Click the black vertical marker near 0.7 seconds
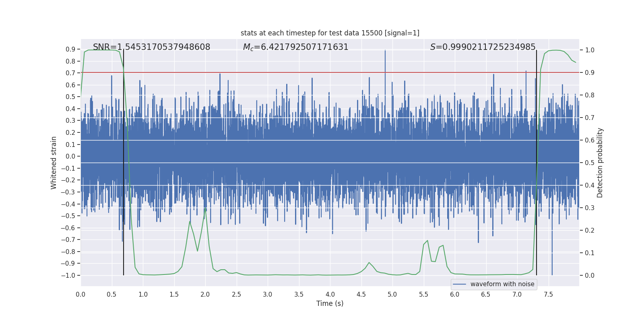This screenshot has height=322, width=644. point(124,163)
